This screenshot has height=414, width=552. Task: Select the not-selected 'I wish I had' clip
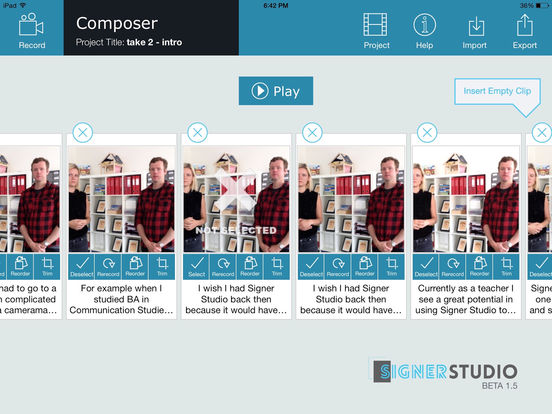pos(196,267)
